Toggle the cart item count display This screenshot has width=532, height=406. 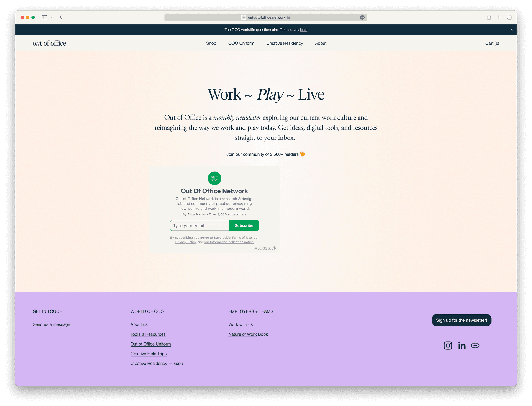coord(492,43)
